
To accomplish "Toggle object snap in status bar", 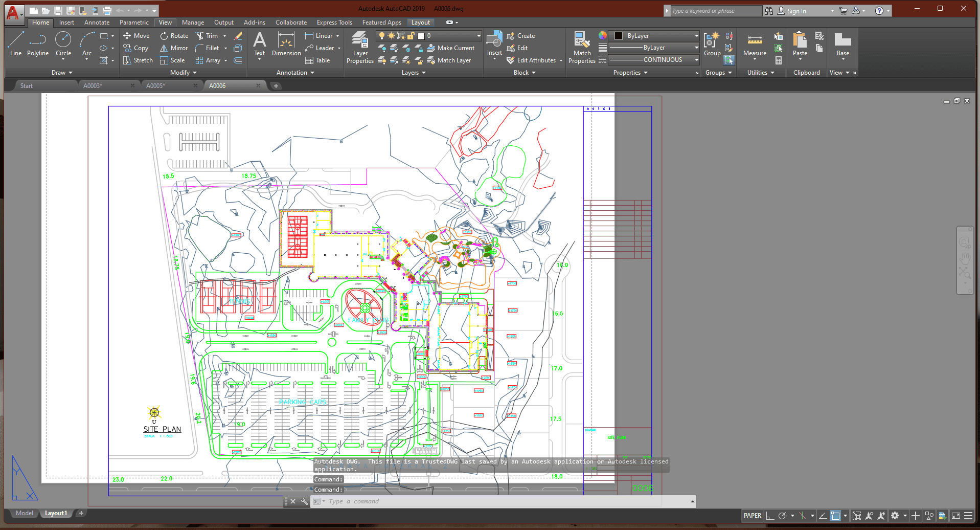I will click(x=835, y=516).
